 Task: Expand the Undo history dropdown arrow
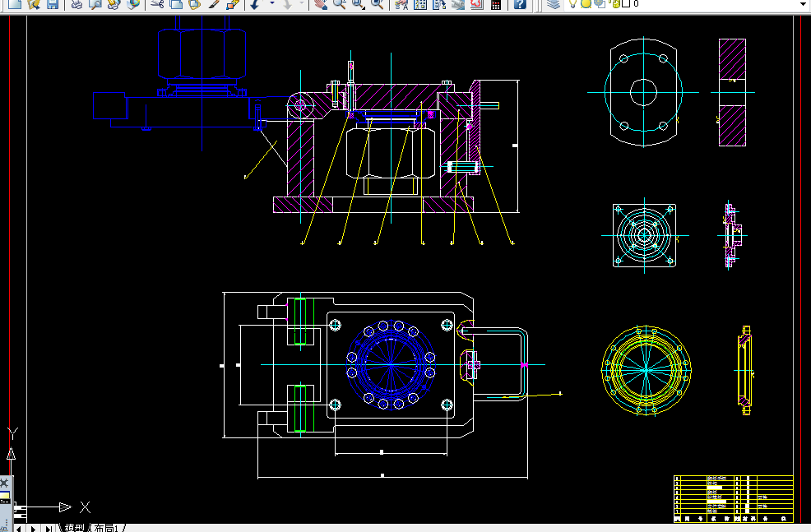272,4
